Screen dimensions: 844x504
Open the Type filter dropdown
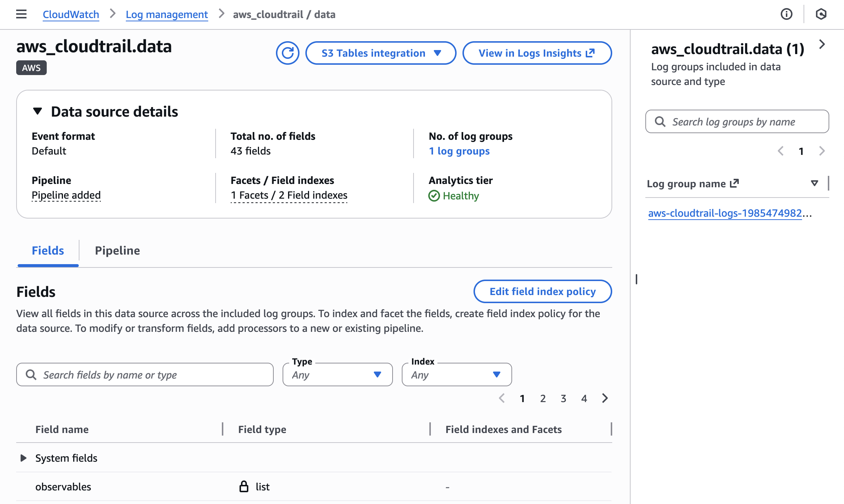pyautogui.click(x=337, y=375)
